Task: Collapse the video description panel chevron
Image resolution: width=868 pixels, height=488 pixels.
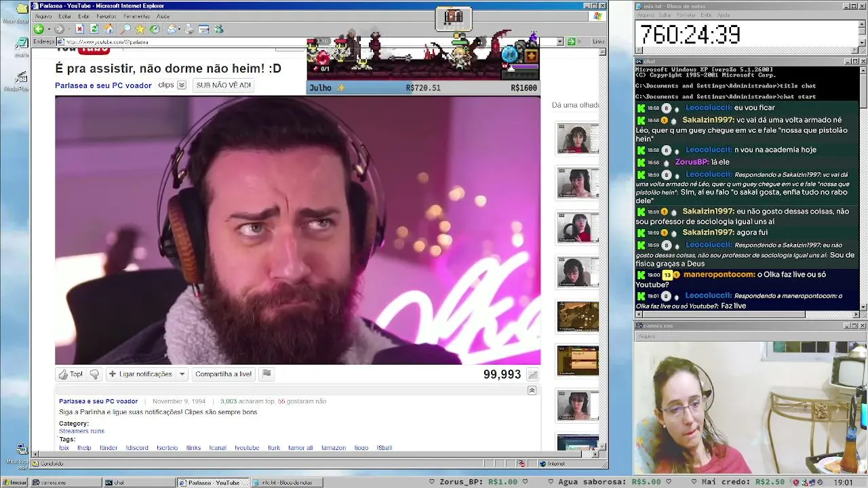Action: click(x=532, y=390)
